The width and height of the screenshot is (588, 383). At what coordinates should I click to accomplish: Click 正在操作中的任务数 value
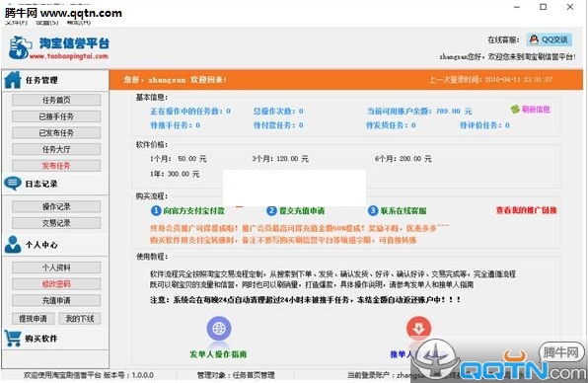coord(190,111)
